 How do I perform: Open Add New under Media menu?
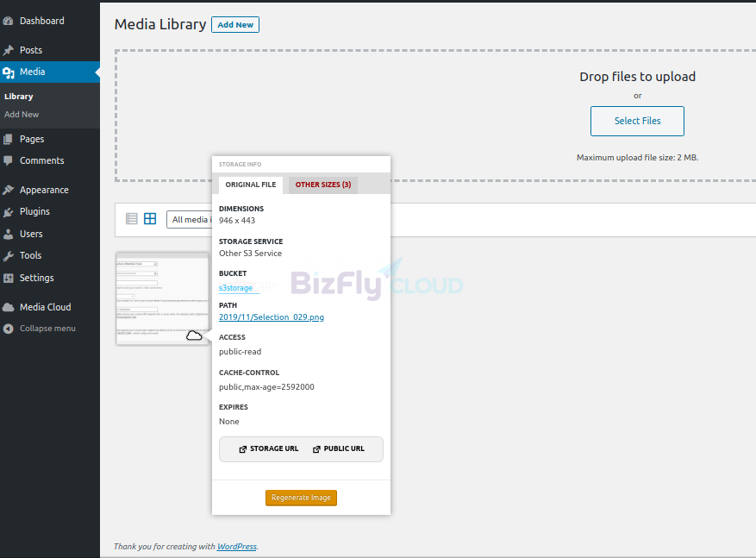[x=22, y=115]
